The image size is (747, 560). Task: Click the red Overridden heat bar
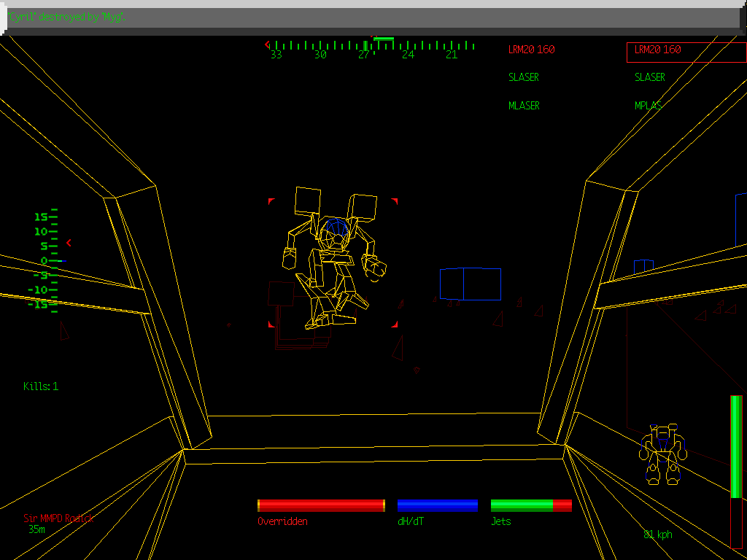click(x=321, y=505)
